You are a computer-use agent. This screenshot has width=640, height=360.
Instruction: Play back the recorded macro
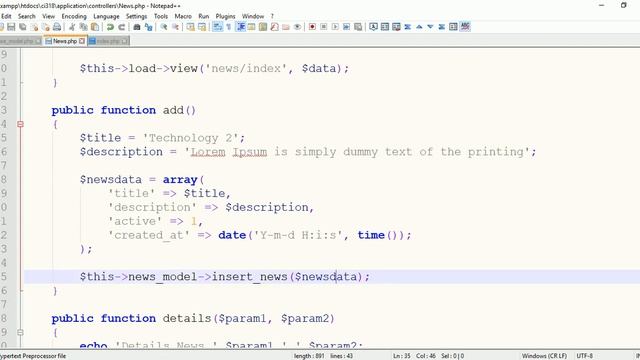[x=335, y=27]
